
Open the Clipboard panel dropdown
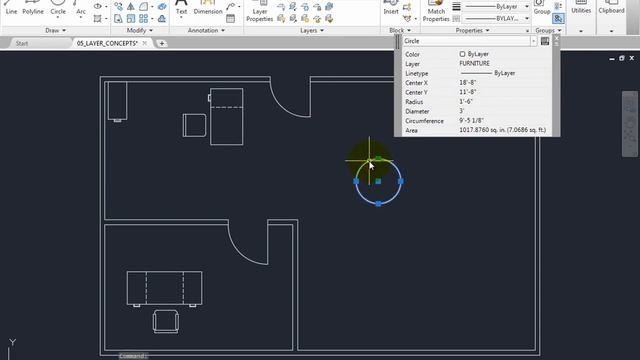(x=611, y=31)
